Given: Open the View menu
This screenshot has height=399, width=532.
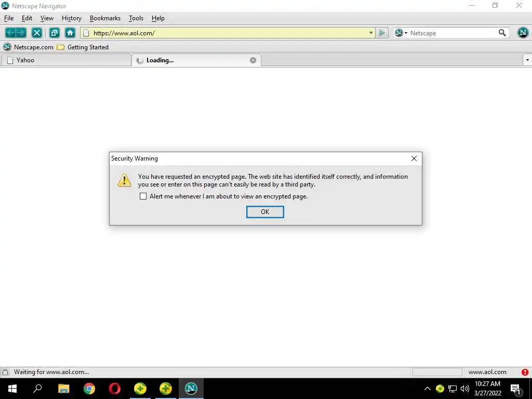Looking at the screenshot, I should pyautogui.click(x=47, y=18).
